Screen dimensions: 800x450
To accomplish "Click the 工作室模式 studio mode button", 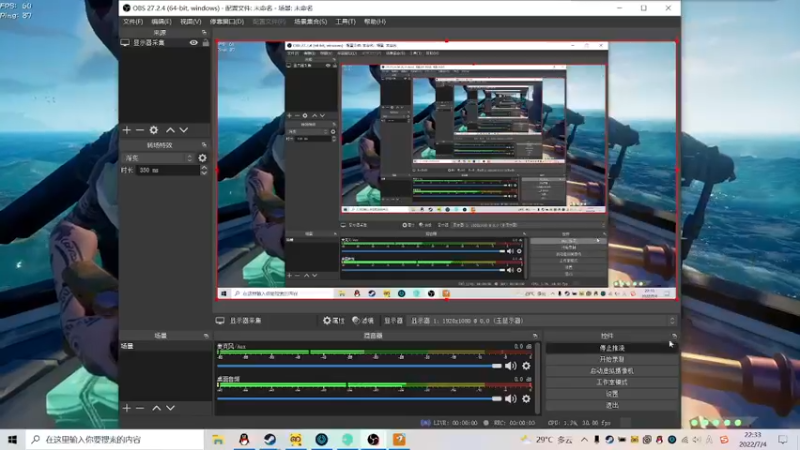I will pos(612,382).
